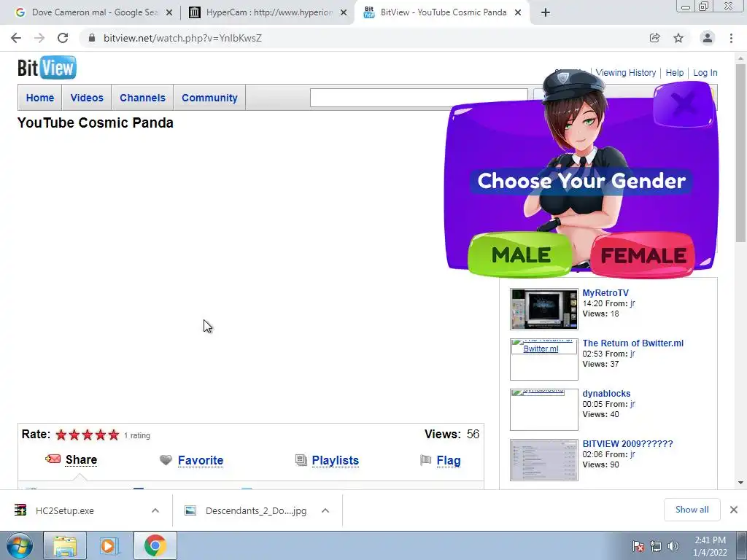Close the HyperCam tab
This screenshot has height=560, width=747.
[344, 13]
